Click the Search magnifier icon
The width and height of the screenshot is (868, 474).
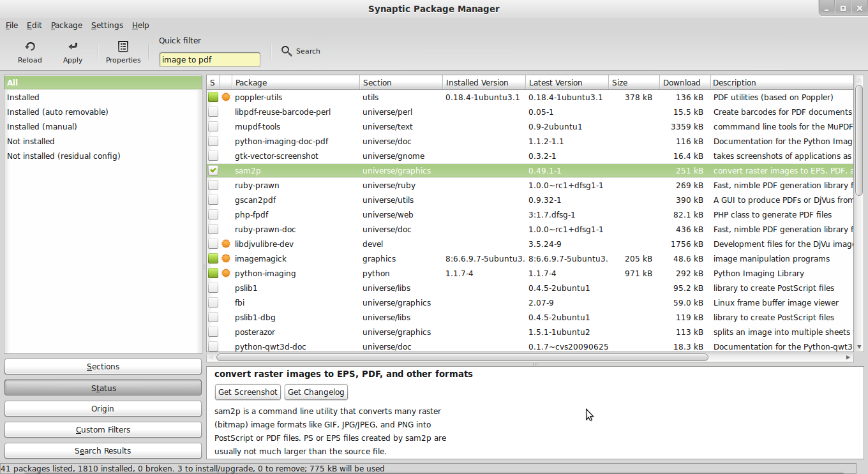point(287,51)
